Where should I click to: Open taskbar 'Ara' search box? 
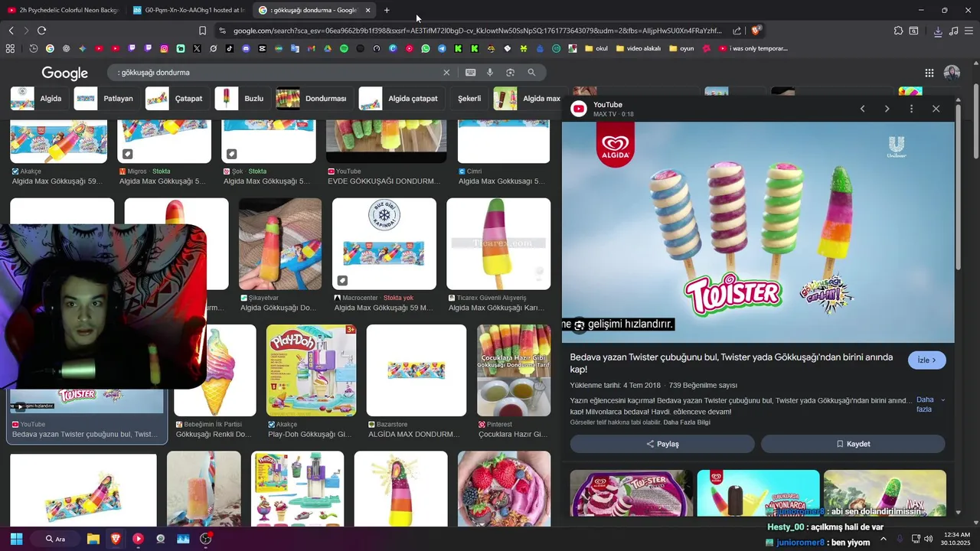[x=57, y=539]
